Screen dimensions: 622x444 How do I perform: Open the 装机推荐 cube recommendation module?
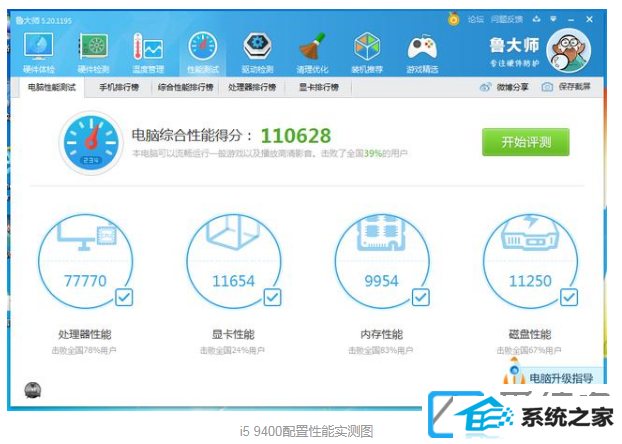coord(367,53)
